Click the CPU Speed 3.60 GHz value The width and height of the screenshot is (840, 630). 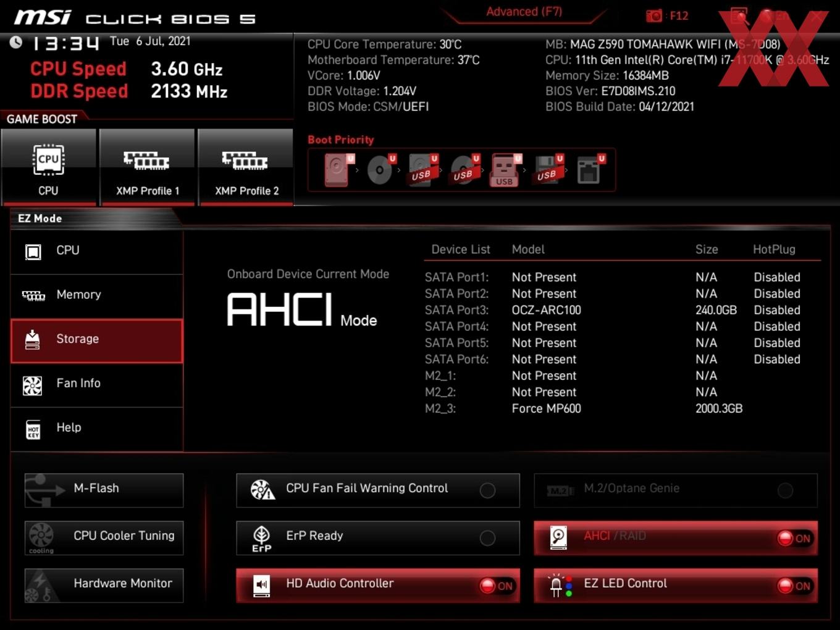(x=187, y=69)
